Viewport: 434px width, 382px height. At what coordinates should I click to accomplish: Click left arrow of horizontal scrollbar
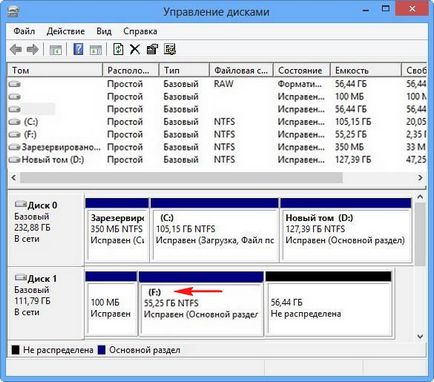tap(14, 178)
